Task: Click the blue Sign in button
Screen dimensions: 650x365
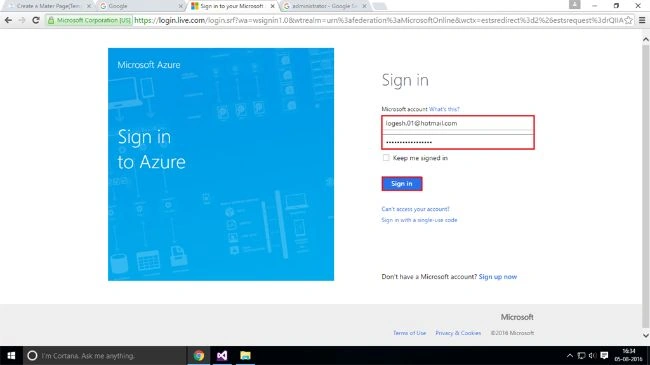Action: point(402,183)
